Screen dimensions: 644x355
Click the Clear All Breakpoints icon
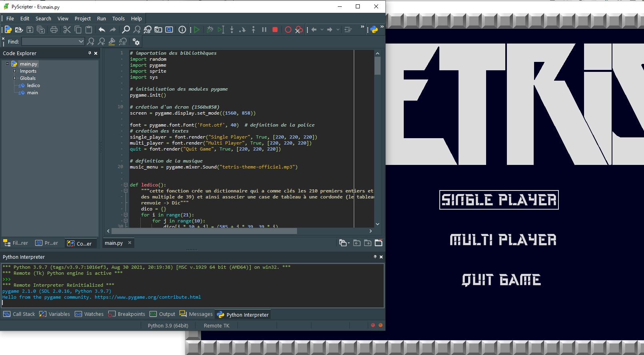pos(299,30)
